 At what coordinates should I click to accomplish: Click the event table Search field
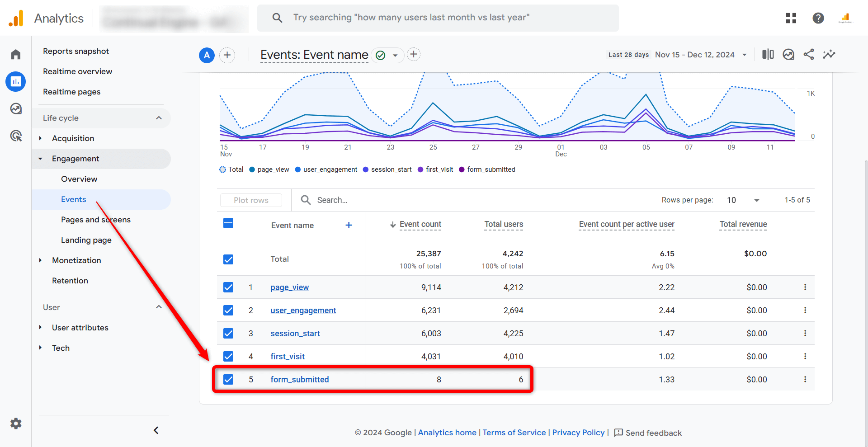click(332, 200)
